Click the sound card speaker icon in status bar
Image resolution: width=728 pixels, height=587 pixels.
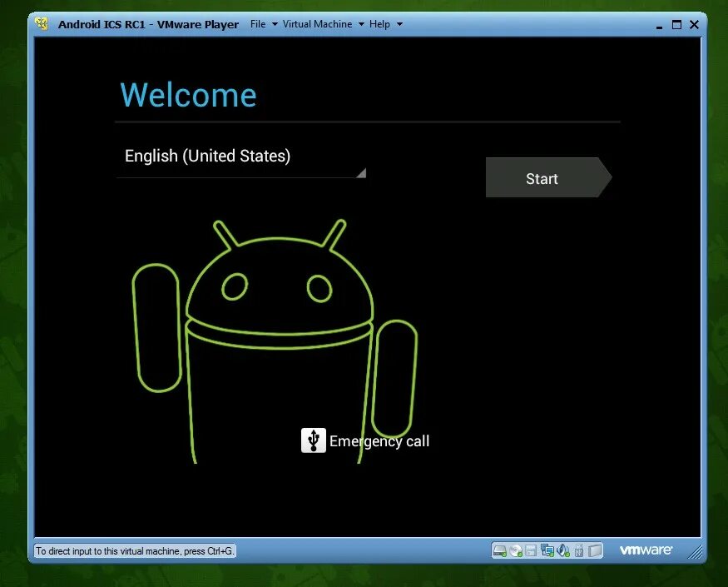(x=563, y=550)
